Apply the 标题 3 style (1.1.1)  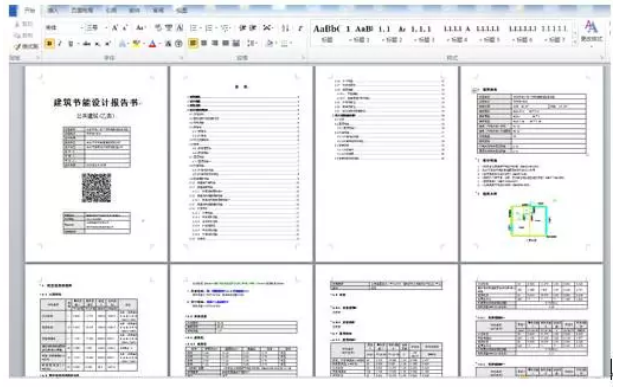424,33
